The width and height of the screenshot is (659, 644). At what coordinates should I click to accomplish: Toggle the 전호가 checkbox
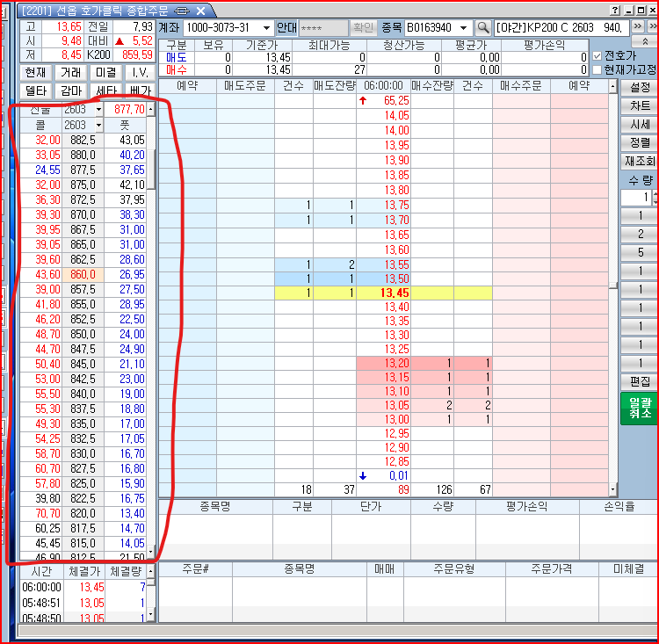pos(597,55)
